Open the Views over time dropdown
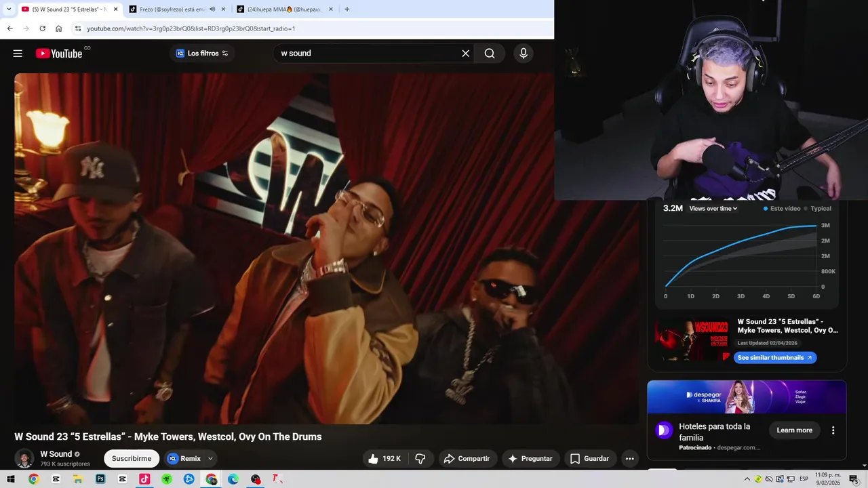Image resolution: width=868 pixels, height=488 pixels. coord(713,209)
